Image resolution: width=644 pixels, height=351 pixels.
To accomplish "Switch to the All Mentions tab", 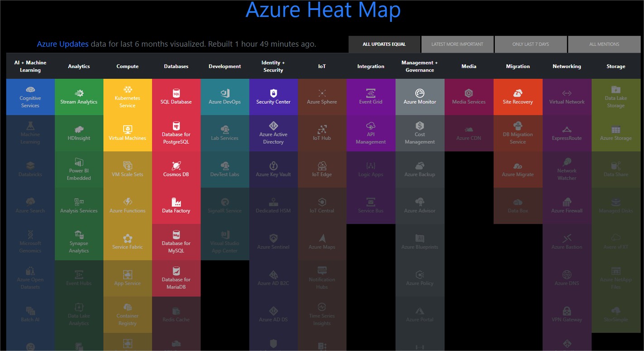I will click(x=604, y=44).
